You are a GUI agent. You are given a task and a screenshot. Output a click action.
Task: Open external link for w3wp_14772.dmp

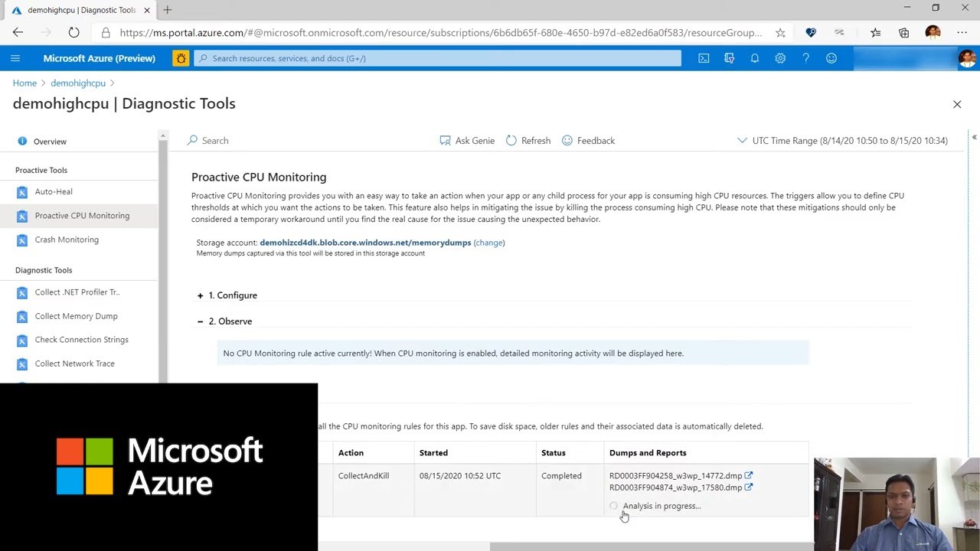click(749, 475)
